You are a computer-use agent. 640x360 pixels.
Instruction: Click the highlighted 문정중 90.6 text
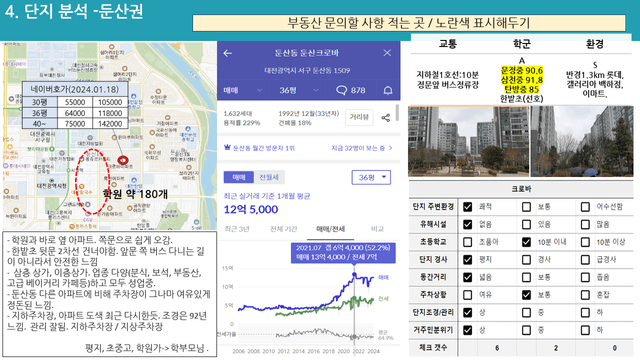coord(522,71)
